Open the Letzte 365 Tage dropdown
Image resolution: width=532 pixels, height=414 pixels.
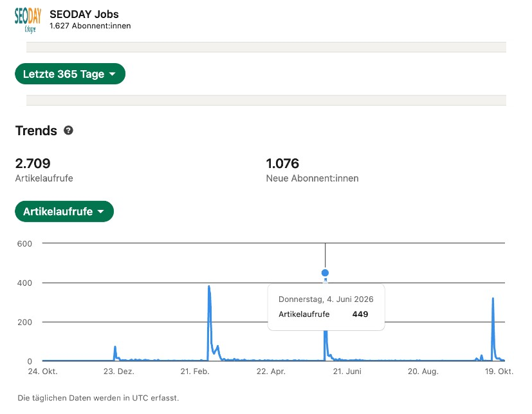[x=70, y=73]
